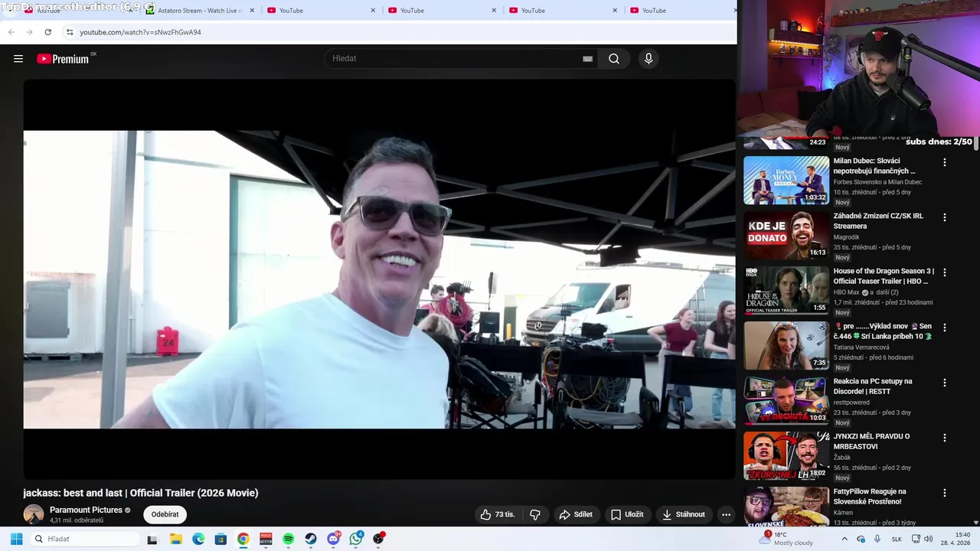This screenshot has height=551, width=980.
Task: Share the video with Sdílet
Action: click(x=576, y=514)
